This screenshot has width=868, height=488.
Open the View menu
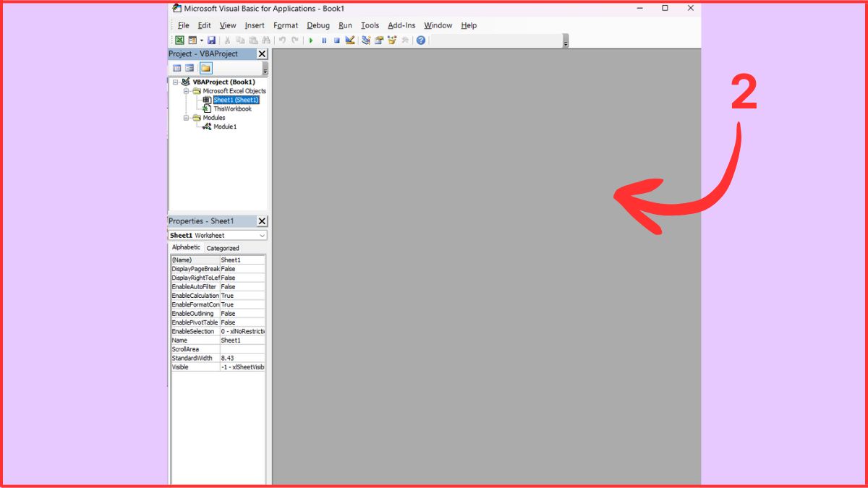click(x=228, y=25)
